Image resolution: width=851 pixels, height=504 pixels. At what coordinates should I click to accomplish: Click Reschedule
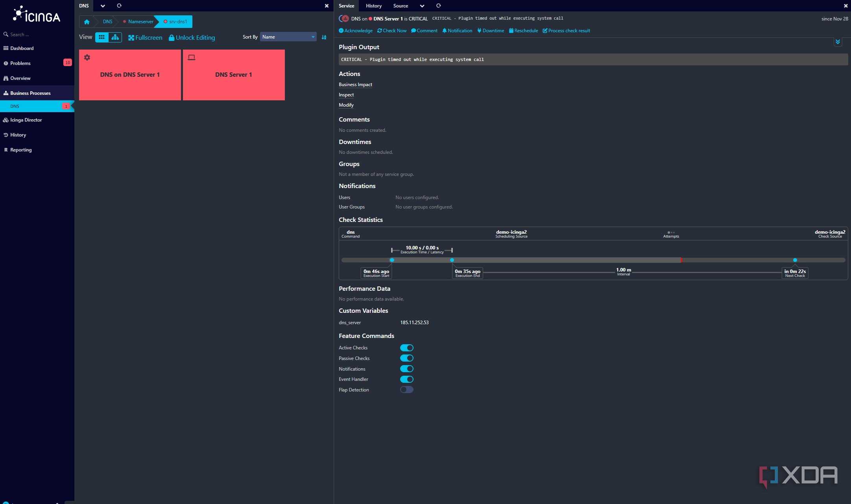point(523,31)
